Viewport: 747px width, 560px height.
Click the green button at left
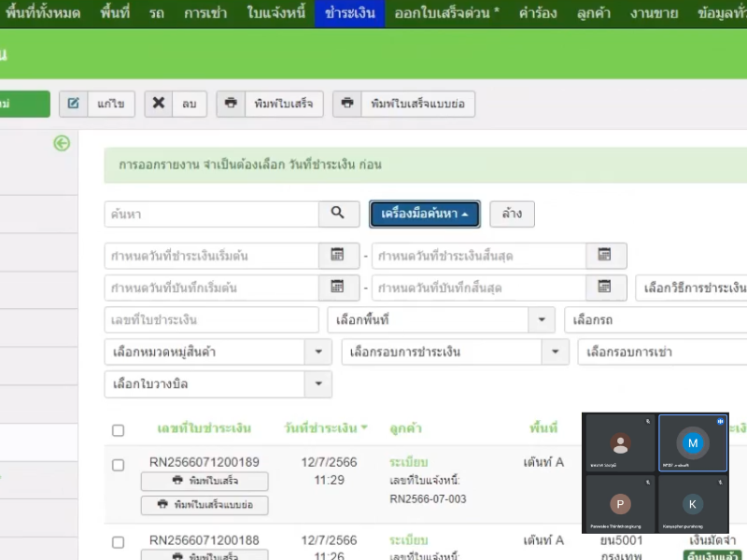tap(25, 104)
